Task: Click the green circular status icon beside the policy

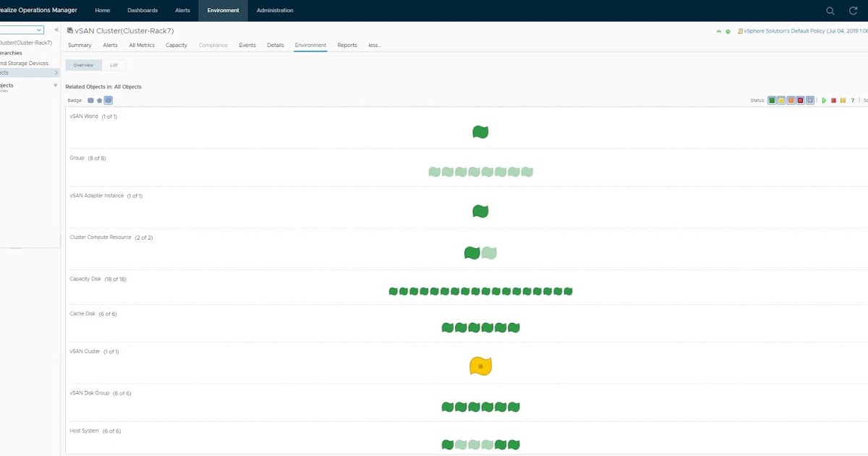Action: coord(728,31)
